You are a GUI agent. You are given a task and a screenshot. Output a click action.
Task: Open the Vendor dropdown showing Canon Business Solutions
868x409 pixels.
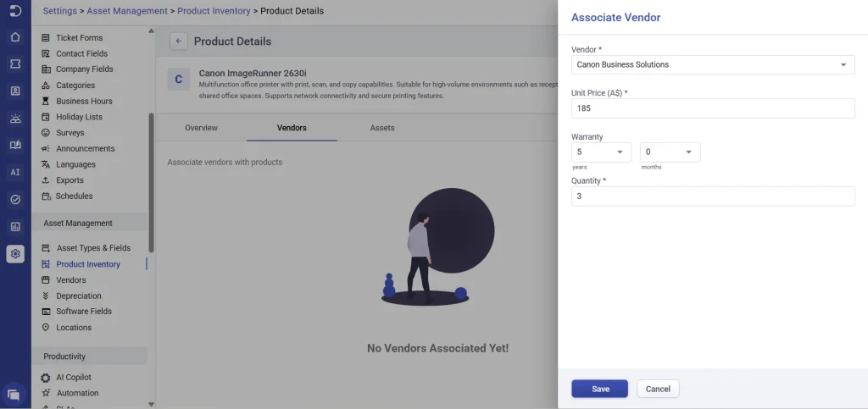[x=713, y=64]
